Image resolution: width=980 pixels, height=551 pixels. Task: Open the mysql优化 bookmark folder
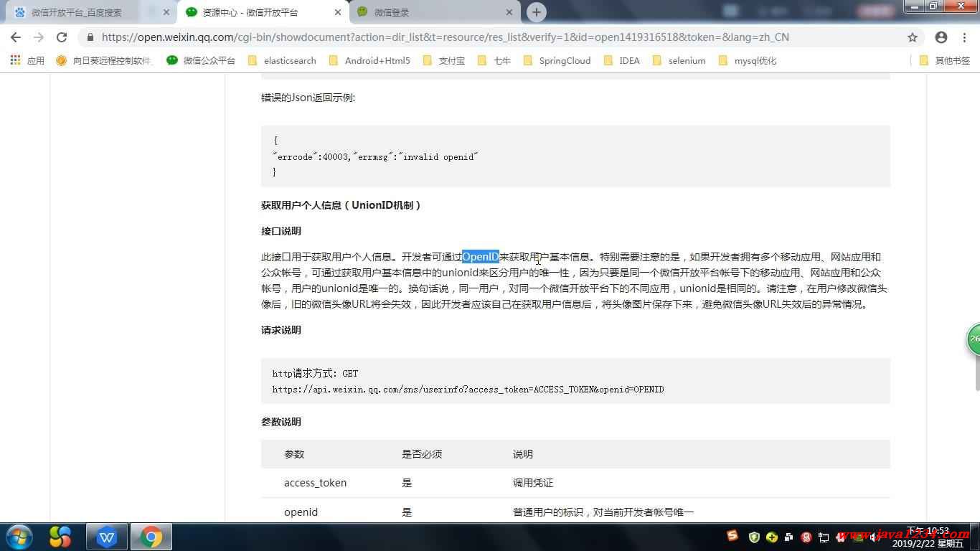point(747,60)
